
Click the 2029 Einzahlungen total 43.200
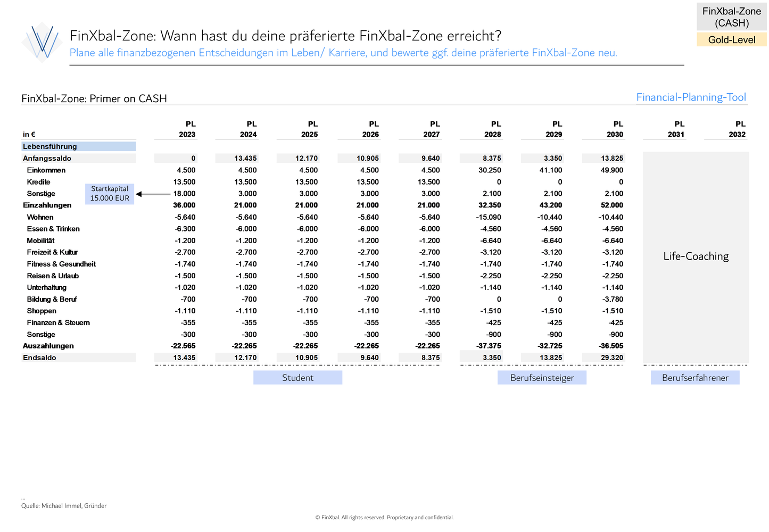pos(551,205)
